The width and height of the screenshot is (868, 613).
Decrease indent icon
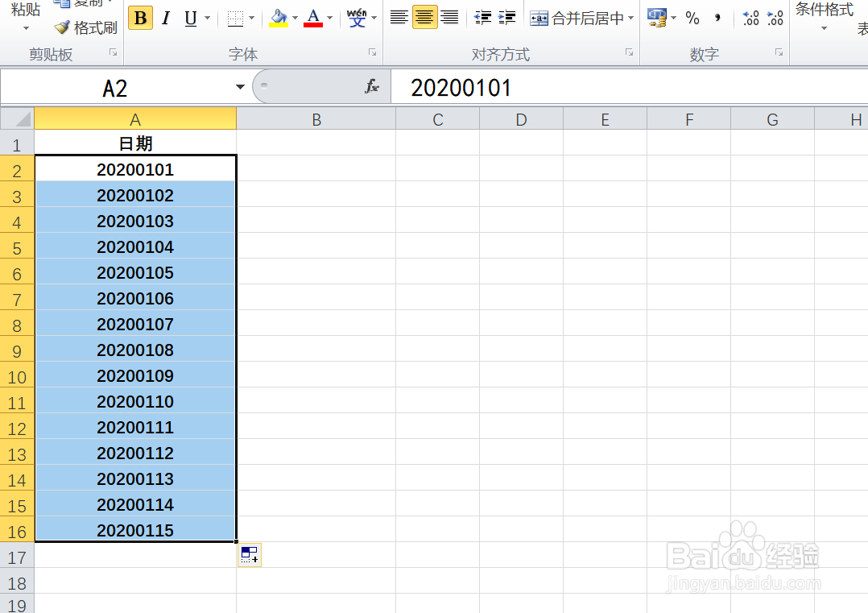483,18
